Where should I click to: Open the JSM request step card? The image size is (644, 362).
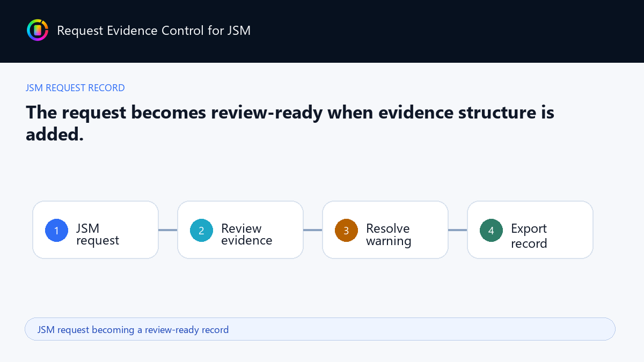96,230
